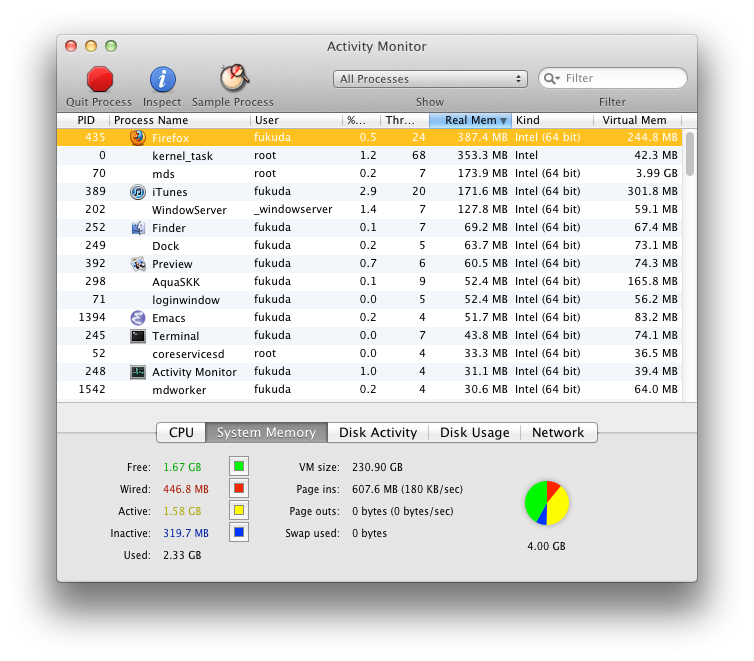Click the blue Inspect info icon

pyautogui.click(x=163, y=79)
